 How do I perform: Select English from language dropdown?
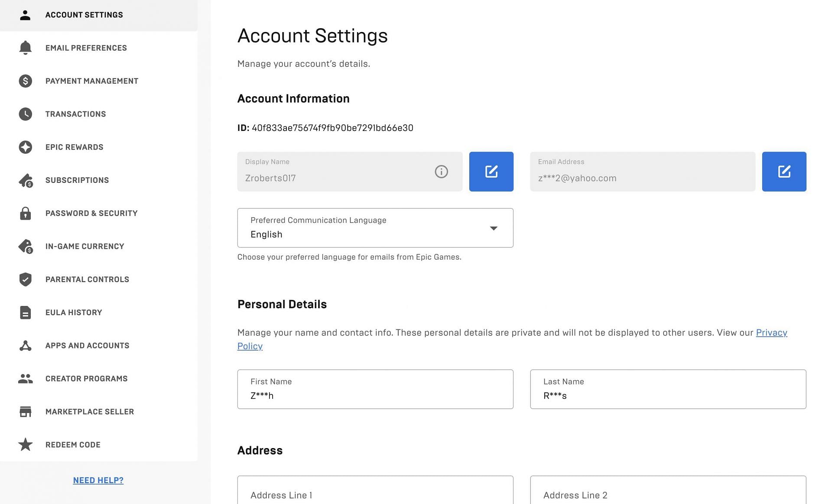376,228
